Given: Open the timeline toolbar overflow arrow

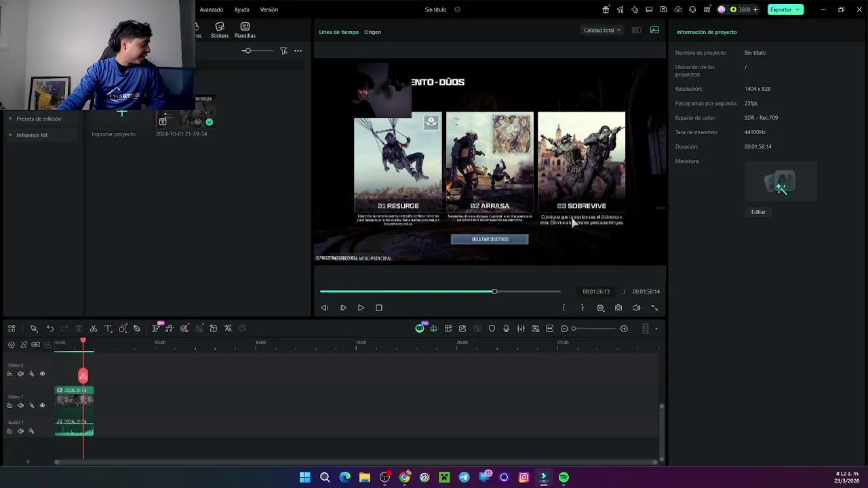Looking at the screenshot, I should (656, 329).
